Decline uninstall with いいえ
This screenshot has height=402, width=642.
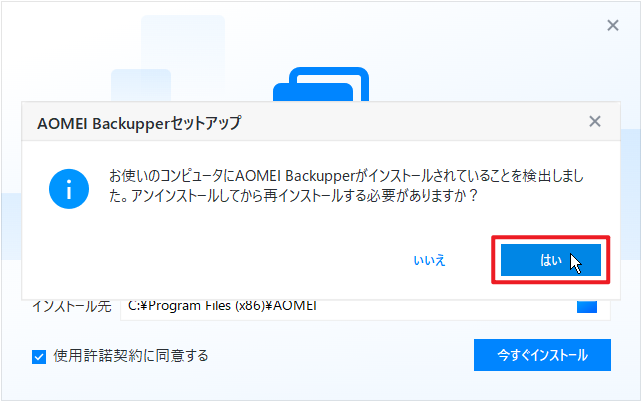tap(429, 260)
